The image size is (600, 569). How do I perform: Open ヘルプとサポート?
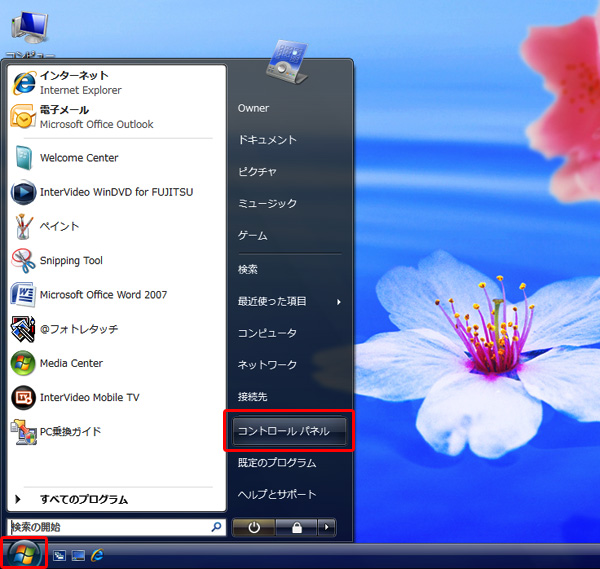(277, 494)
